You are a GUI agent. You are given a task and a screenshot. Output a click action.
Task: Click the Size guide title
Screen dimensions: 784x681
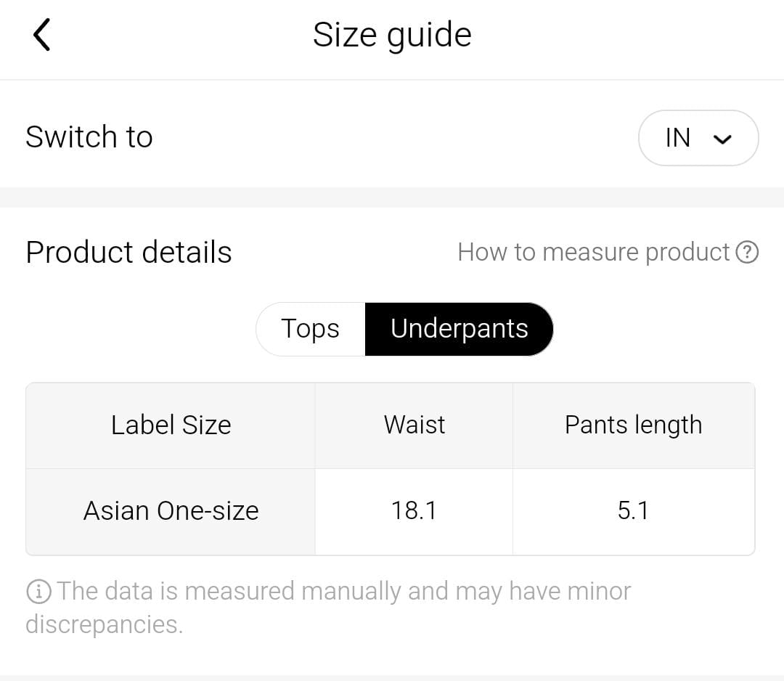point(392,35)
